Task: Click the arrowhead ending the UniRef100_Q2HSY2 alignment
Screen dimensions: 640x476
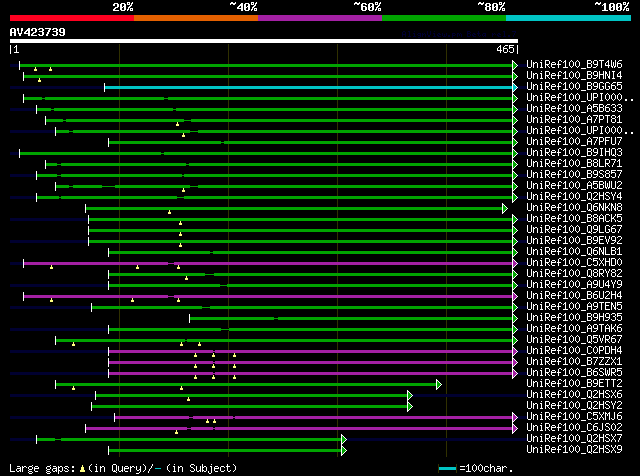Action: (x=410, y=407)
